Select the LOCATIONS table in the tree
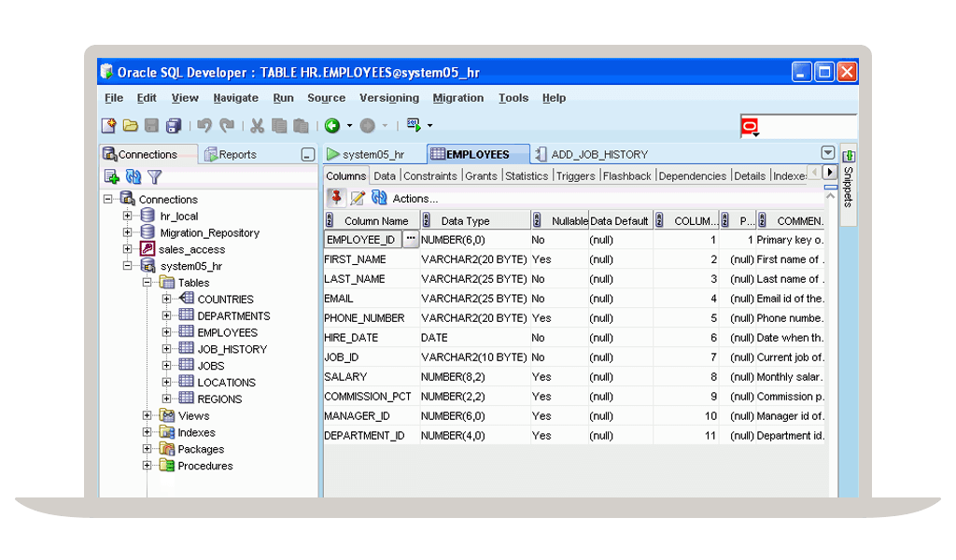Image resolution: width=956 pixels, height=560 pixels. tap(226, 382)
